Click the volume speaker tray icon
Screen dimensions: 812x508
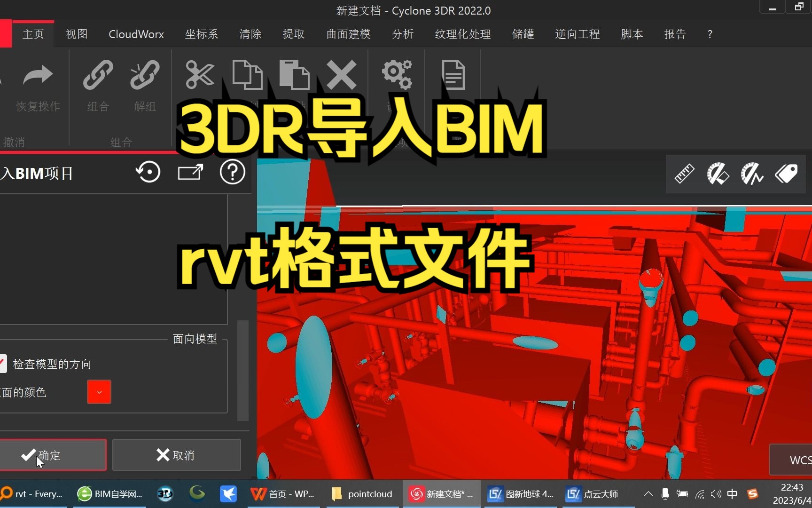click(x=716, y=494)
